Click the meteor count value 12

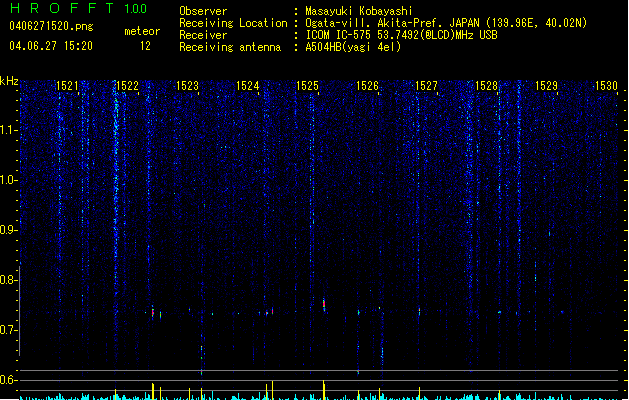[145, 46]
